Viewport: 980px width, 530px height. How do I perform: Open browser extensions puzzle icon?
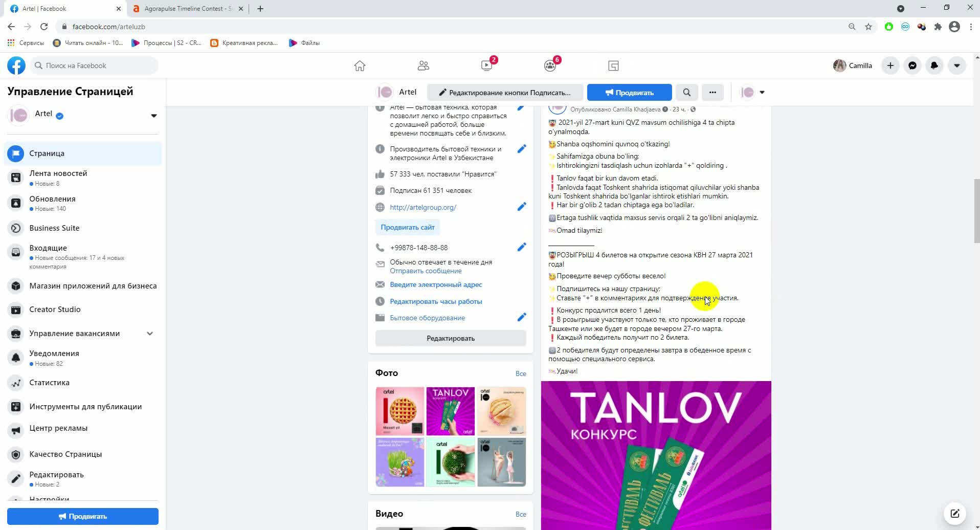(938, 27)
